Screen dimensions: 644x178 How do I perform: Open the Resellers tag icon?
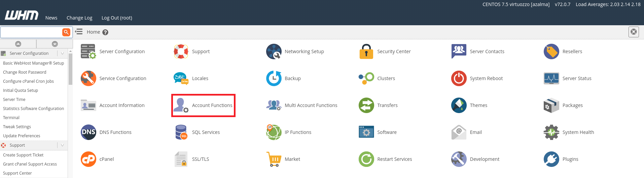pyautogui.click(x=551, y=51)
